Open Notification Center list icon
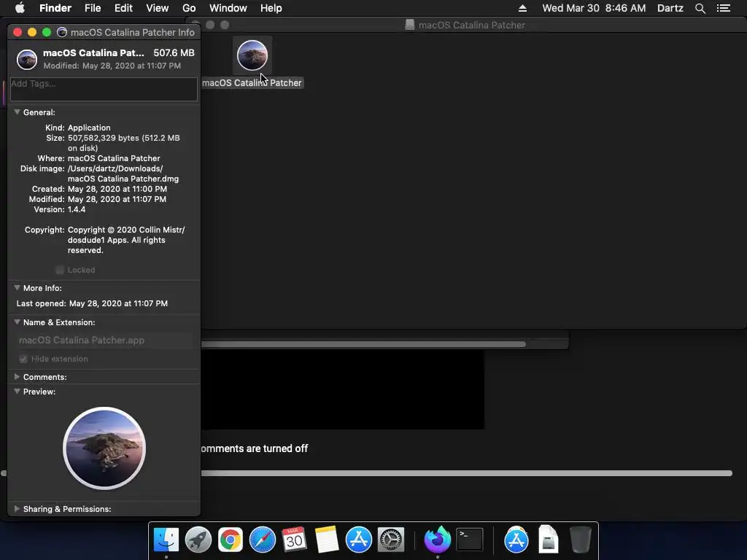The width and height of the screenshot is (747, 560). (724, 8)
